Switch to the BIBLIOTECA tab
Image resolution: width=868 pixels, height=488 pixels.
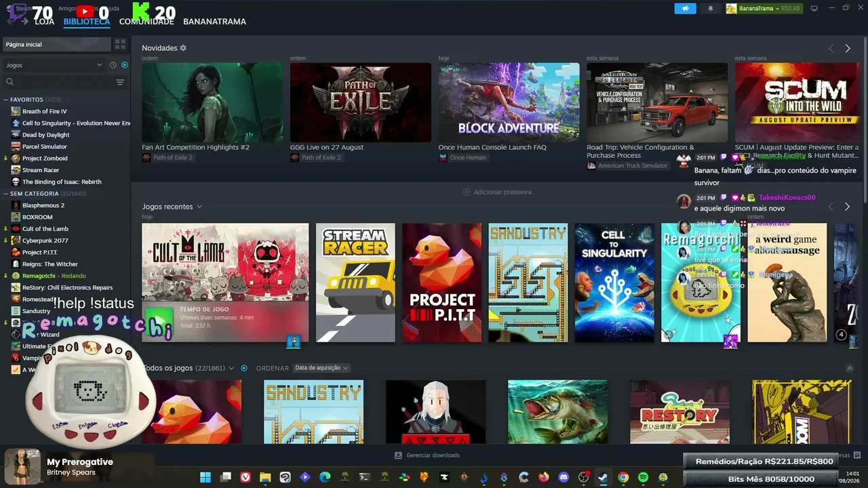point(87,22)
